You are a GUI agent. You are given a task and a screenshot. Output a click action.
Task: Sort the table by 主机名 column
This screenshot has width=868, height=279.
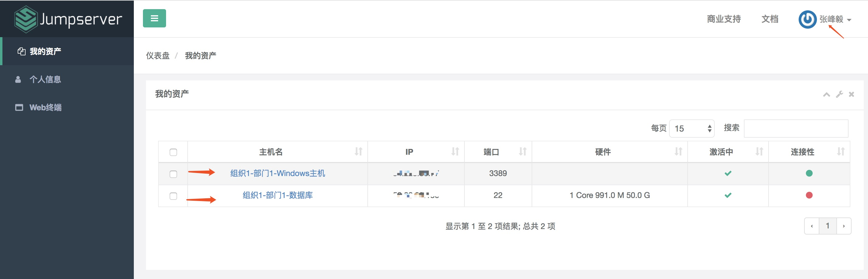358,152
